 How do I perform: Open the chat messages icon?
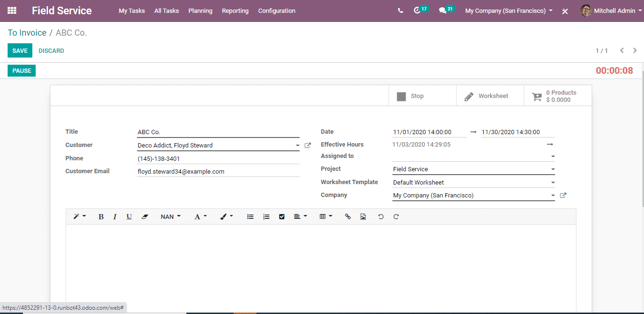[443, 10]
